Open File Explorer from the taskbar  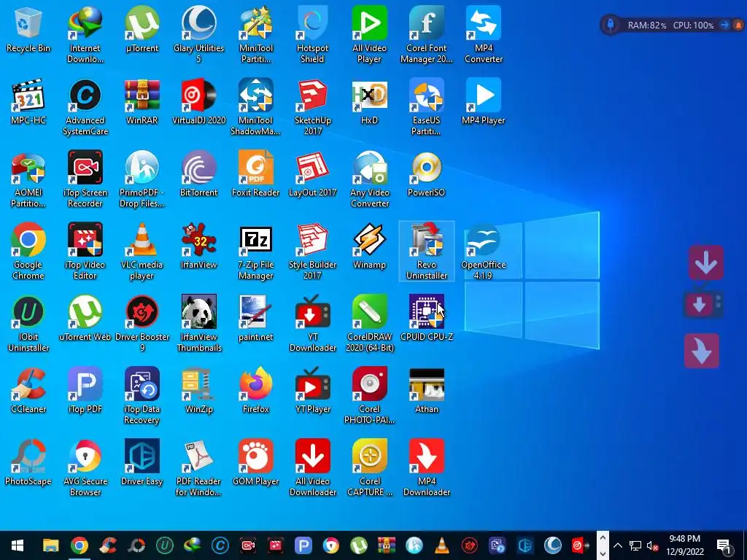[50, 545]
